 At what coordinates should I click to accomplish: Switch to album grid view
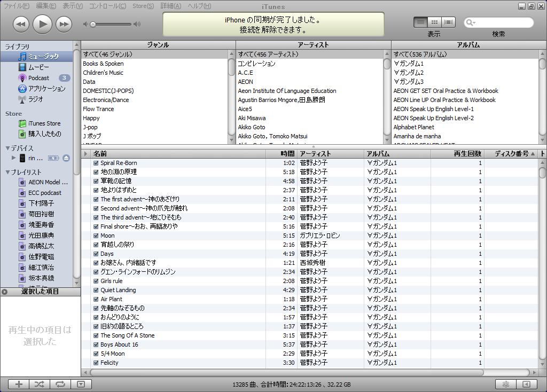click(435, 22)
